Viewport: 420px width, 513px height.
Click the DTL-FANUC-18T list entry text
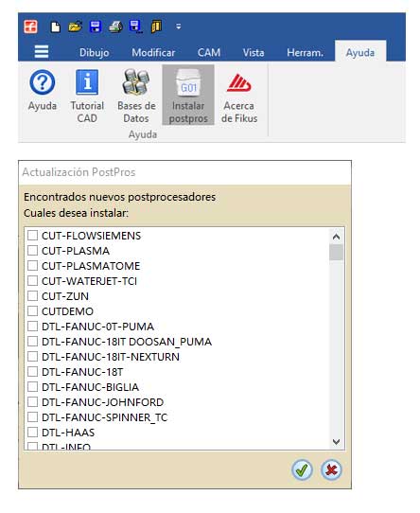(x=82, y=372)
